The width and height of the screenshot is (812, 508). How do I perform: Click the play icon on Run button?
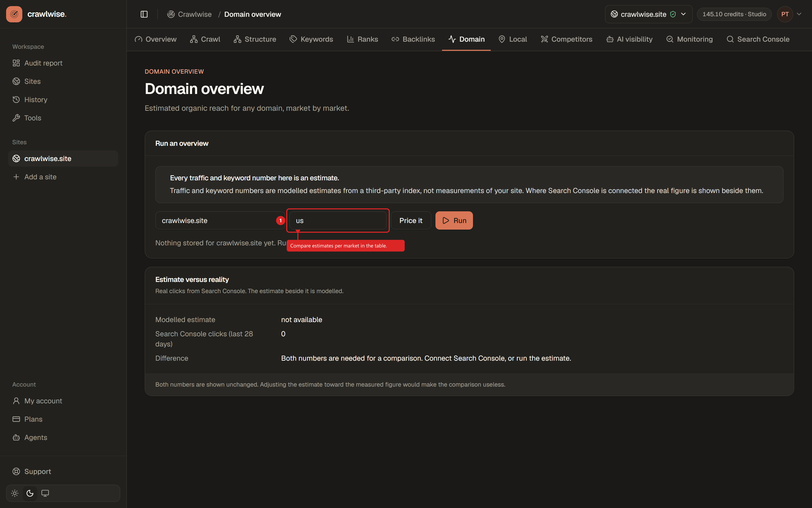pyautogui.click(x=446, y=220)
